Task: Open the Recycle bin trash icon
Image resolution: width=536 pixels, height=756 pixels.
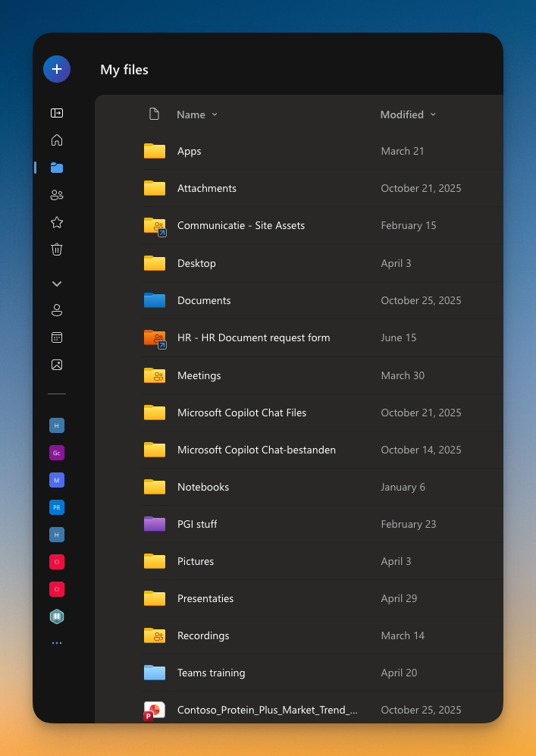Action: click(x=57, y=249)
